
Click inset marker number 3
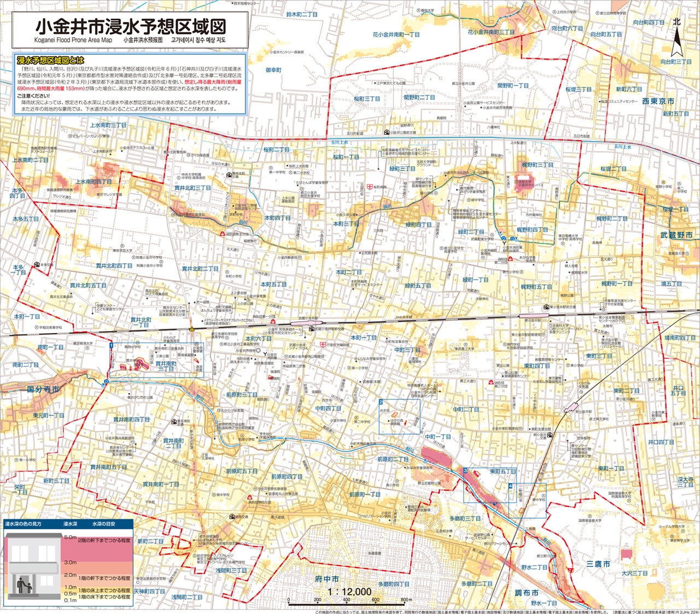pyautogui.click(x=465, y=471)
